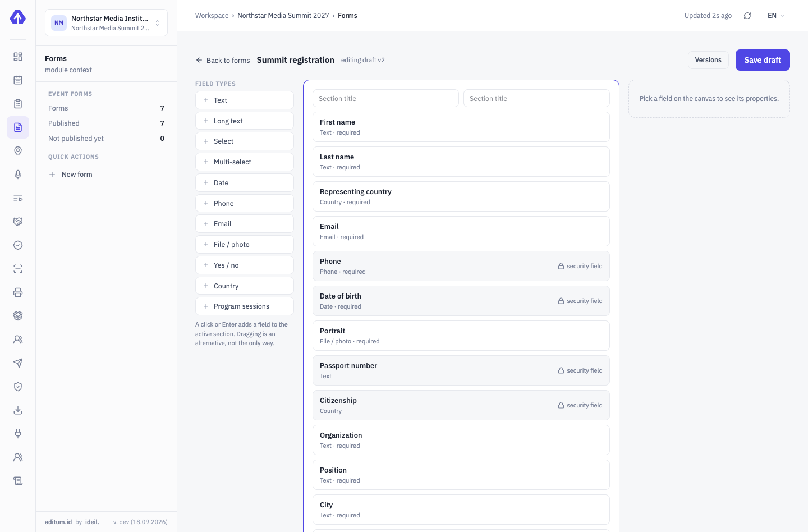Image resolution: width=808 pixels, height=532 pixels.
Task: Open the scroll log icon in sidebar
Action: pos(18,481)
